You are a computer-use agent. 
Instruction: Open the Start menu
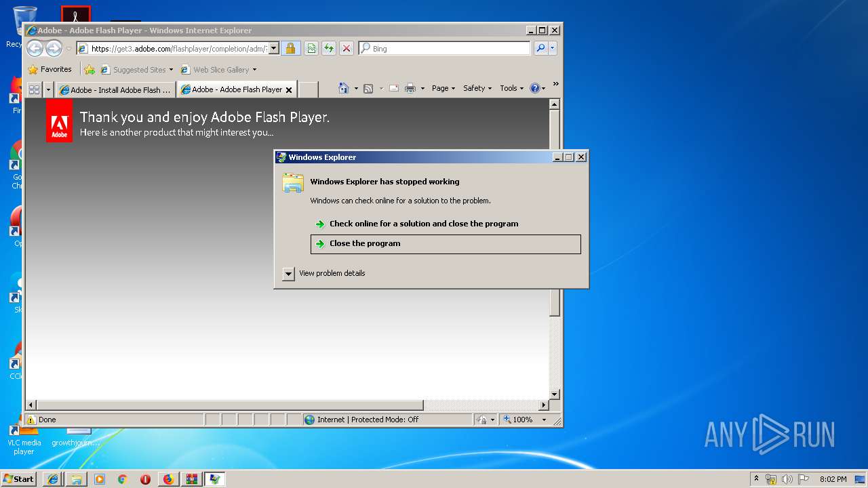[x=19, y=479]
